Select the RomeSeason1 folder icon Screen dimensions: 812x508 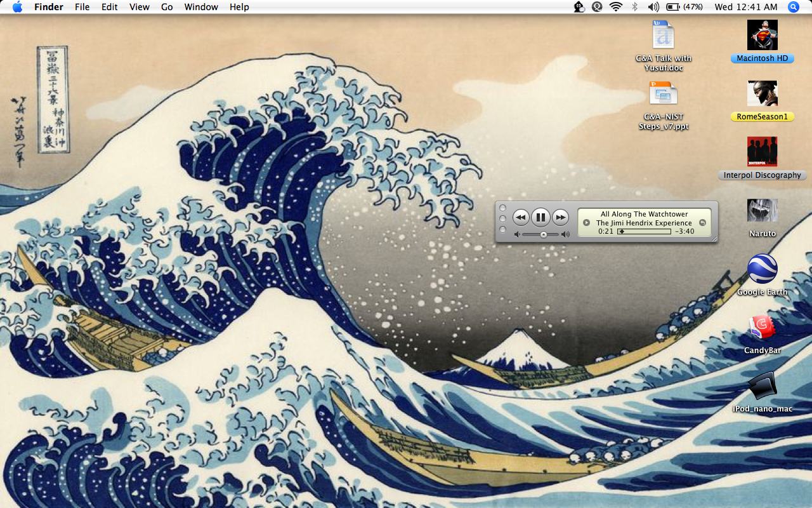pos(763,93)
